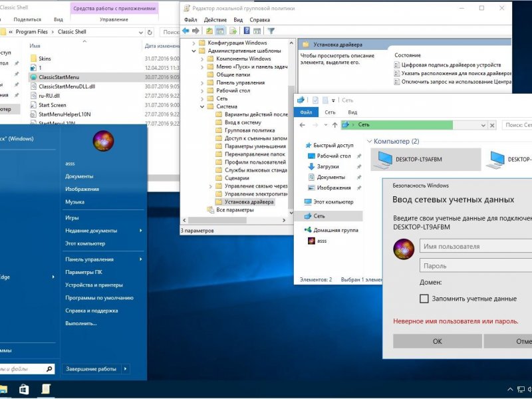Open the Help menu in Group Policy Editor
This screenshot has height=399, width=532.
click(259, 20)
